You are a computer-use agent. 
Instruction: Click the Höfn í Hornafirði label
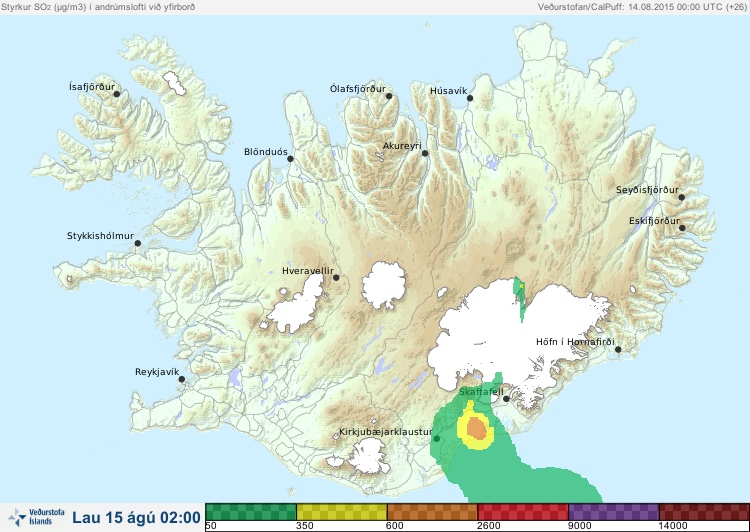point(575,342)
